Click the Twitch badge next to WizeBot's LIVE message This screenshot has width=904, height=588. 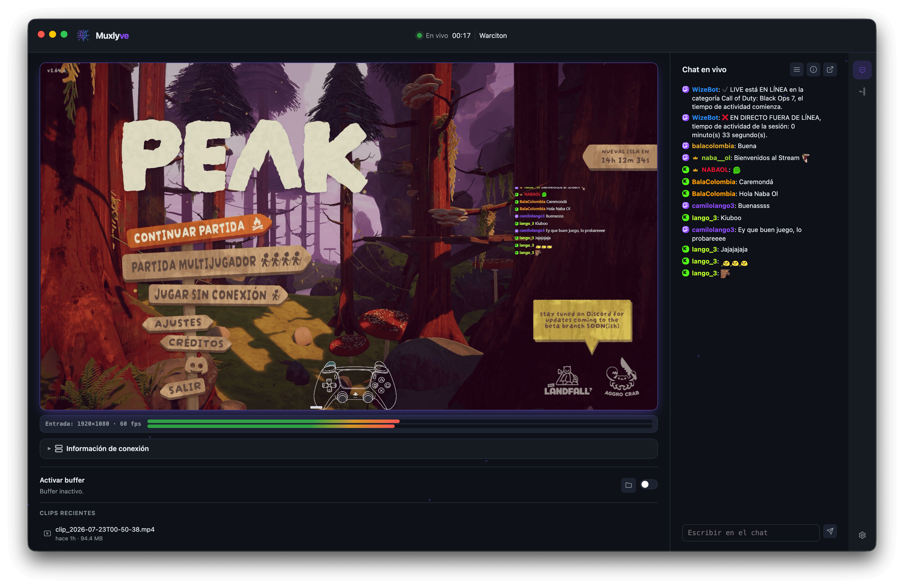686,89
